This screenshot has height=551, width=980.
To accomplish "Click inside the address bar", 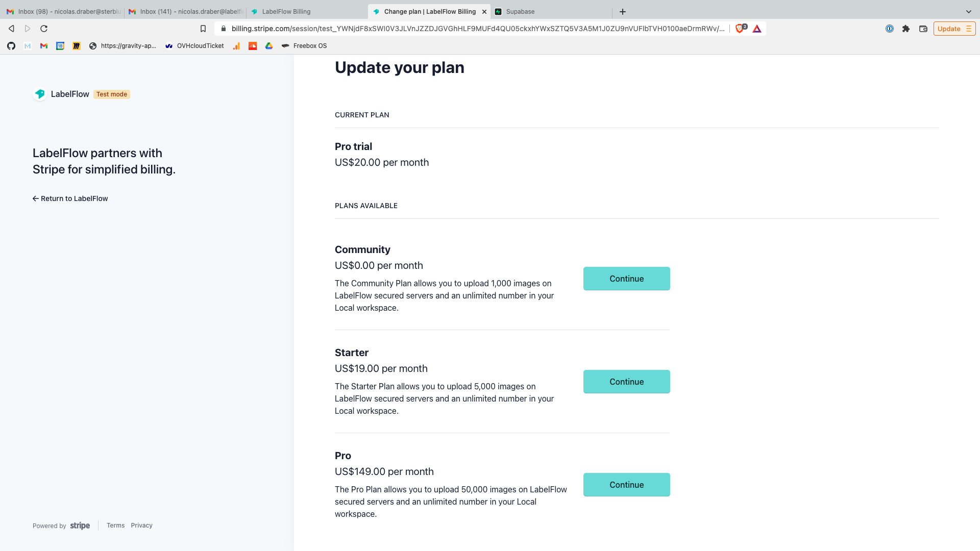I will [459, 29].
